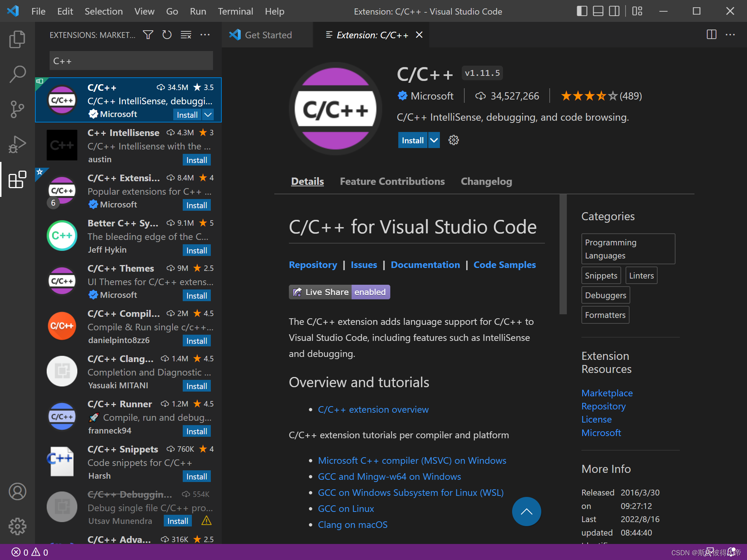747x560 pixels.
Task: Switch to the Changelog tab
Action: click(x=486, y=181)
